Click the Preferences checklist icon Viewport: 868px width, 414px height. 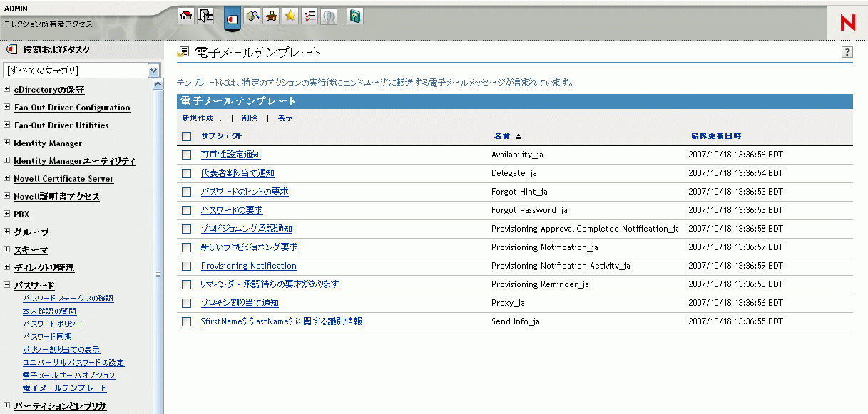[309, 16]
